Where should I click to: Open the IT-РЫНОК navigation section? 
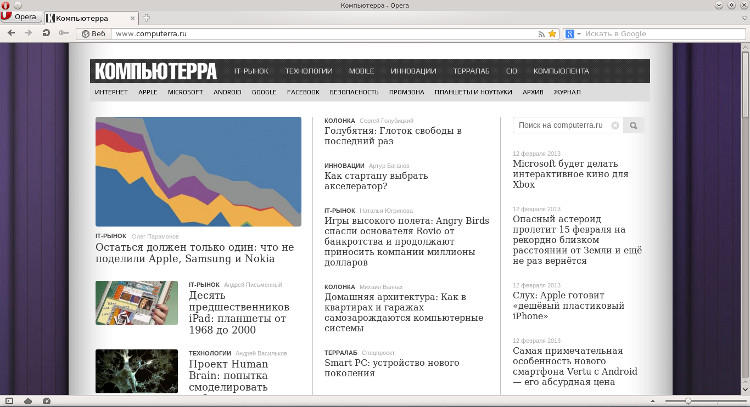tap(251, 71)
